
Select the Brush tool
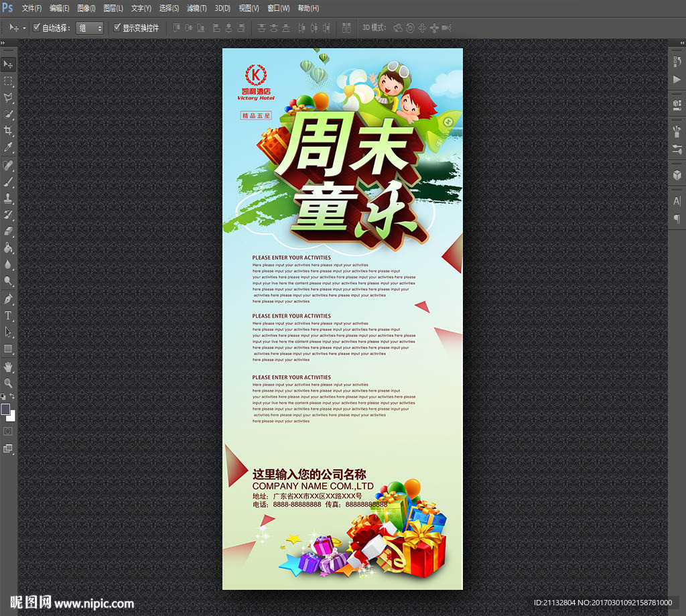pyautogui.click(x=8, y=182)
